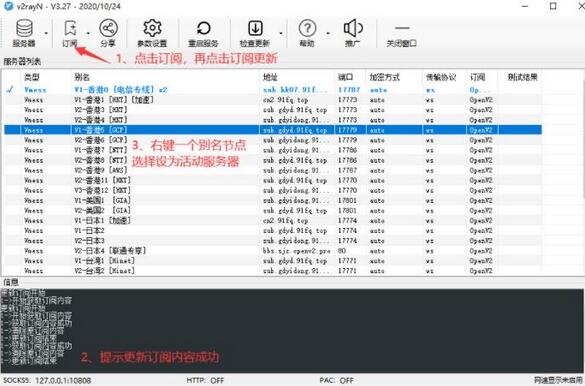Image resolution: width=585 pixels, height=386 pixels.
Task: Click the 订阅 subscription bookmark icon
Action: (70, 28)
